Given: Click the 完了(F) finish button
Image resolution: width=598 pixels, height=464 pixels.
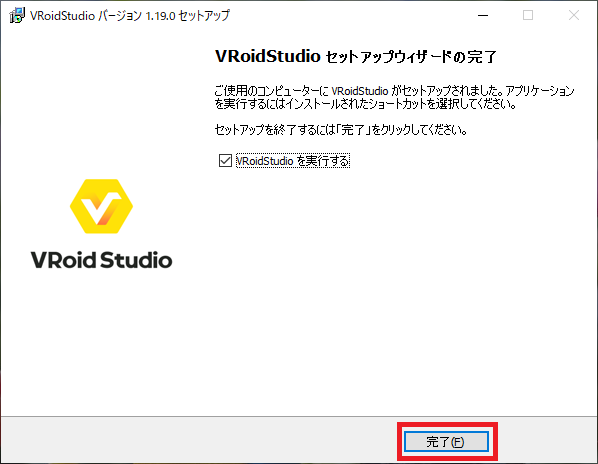Looking at the screenshot, I should point(446,442).
